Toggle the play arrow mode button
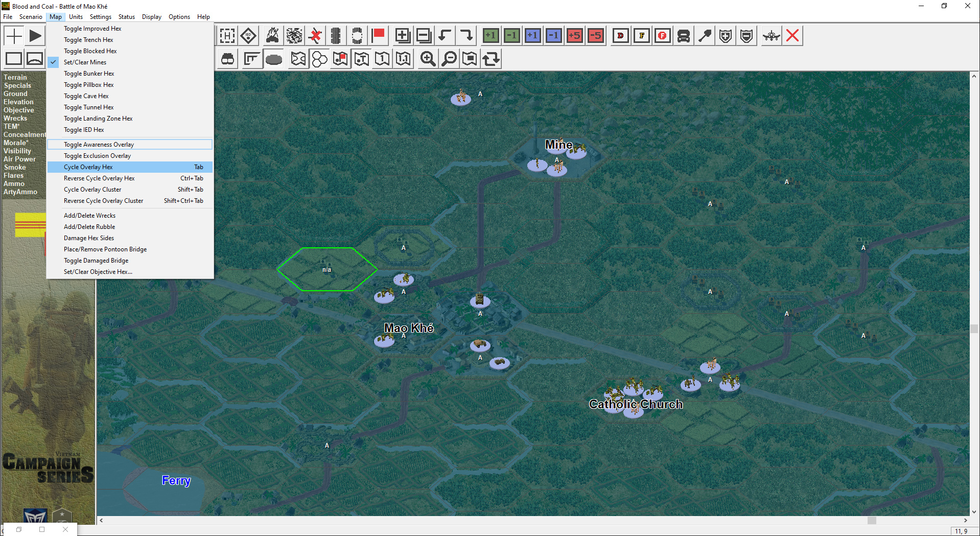Image resolution: width=980 pixels, height=536 pixels. (35, 36)
